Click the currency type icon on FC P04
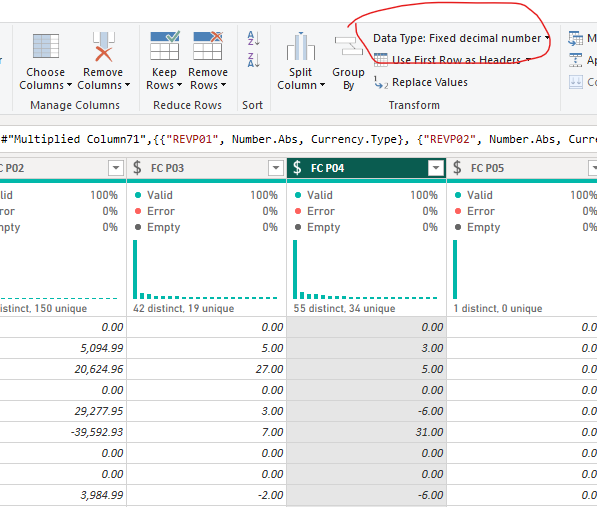 tap(297, 168)
